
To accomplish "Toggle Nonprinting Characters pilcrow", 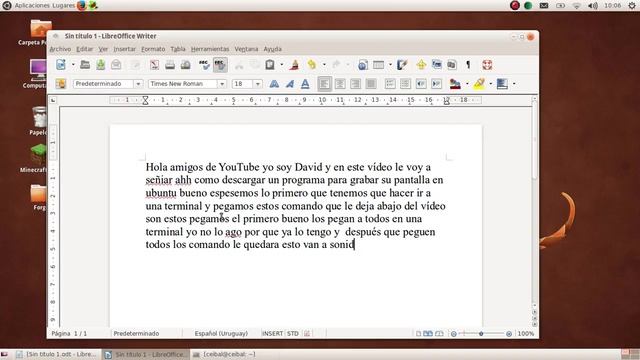I will (x=468, y=64).
